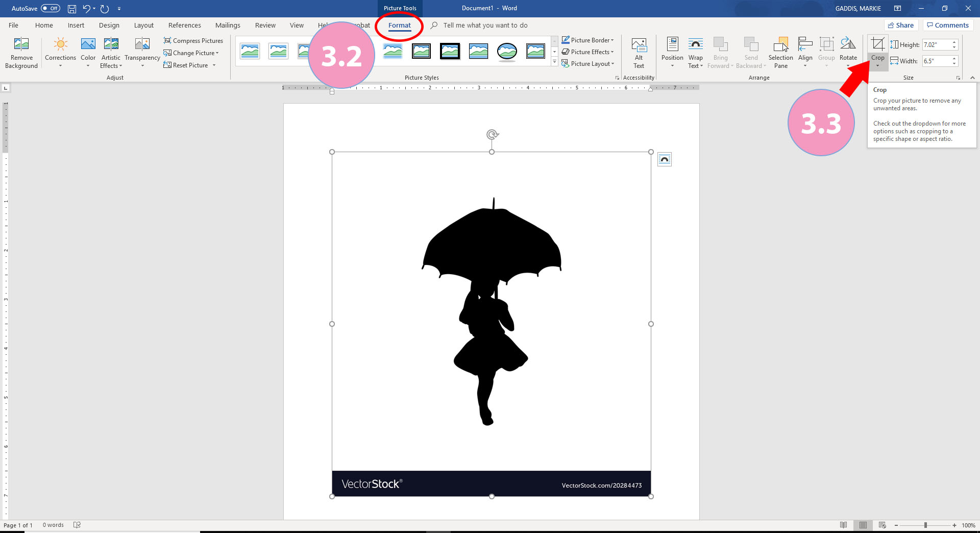Open Ribbon Display Options
The width and height of the screenshot is (980, 533).
(x=897, y=8)
